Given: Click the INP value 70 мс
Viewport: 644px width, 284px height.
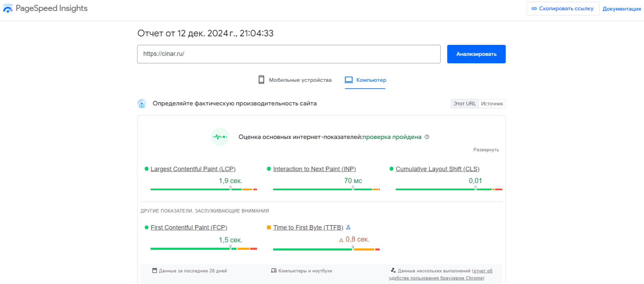Looking at the screenshot, I should tap(353, 181).
